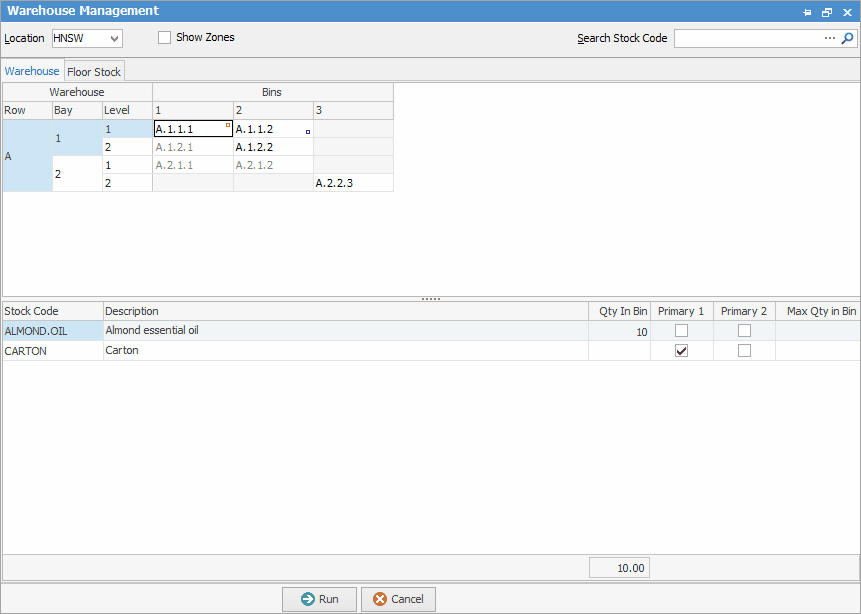Image resolution: width=861 pixels, height=614 pixels.
Task: Tick Primary 2 for CARTON row
Action: [744, 351]
